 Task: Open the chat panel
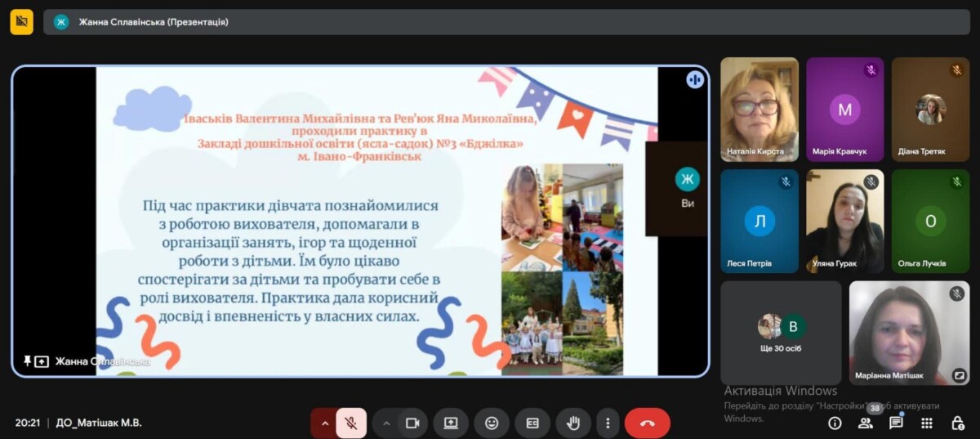896,423
